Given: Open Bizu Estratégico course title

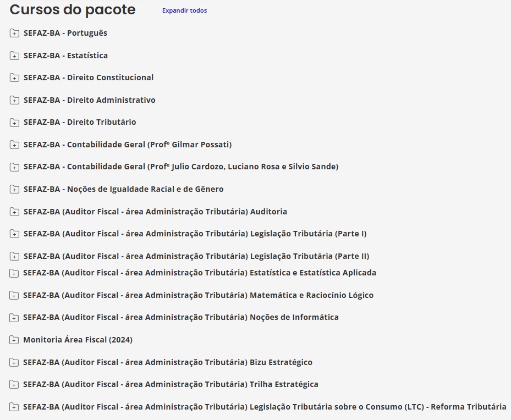Looking at the screenshot, I should [168, 363].
